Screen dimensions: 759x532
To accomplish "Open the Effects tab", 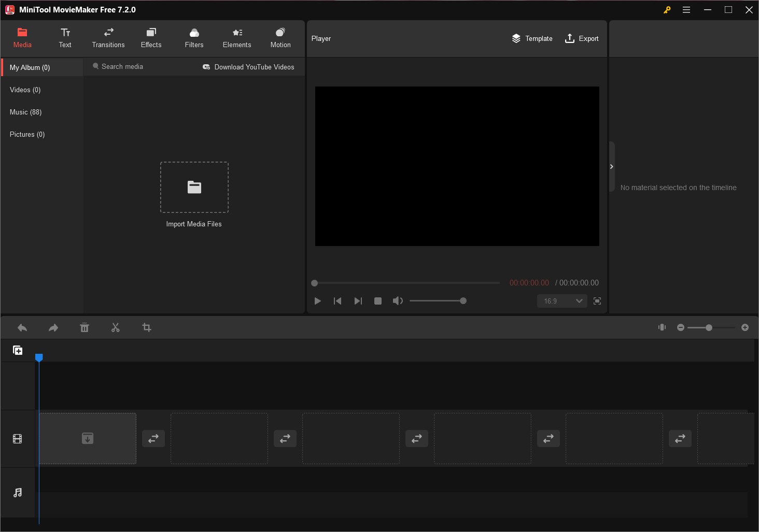I will click(x=151, y=38).
